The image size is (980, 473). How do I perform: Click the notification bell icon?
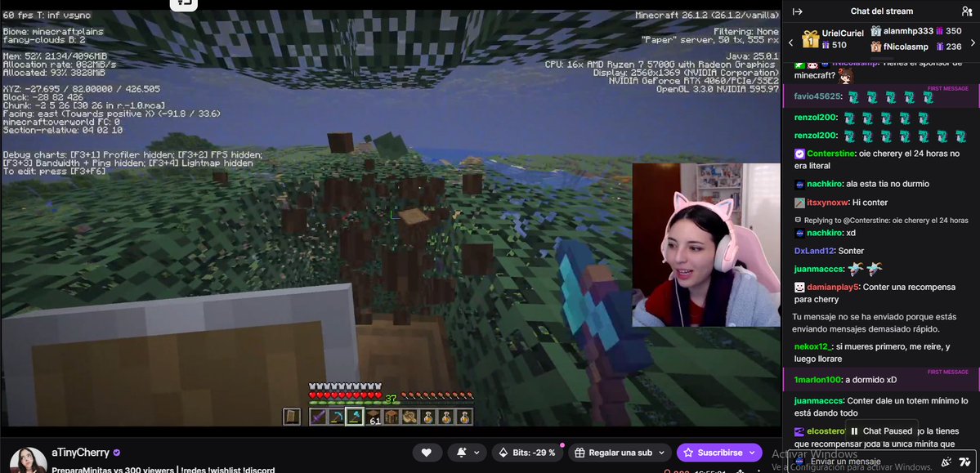point(462,453)
